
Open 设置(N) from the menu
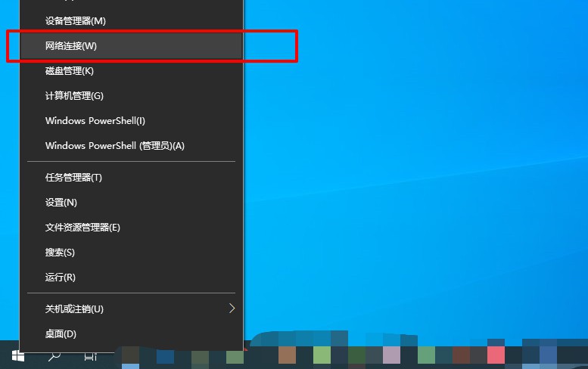[x=61, y=203]
